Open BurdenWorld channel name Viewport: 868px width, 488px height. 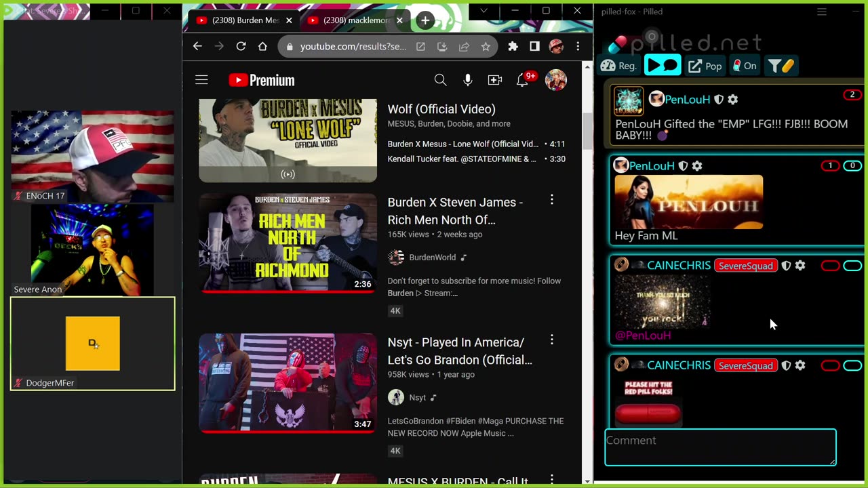[432, 258]
